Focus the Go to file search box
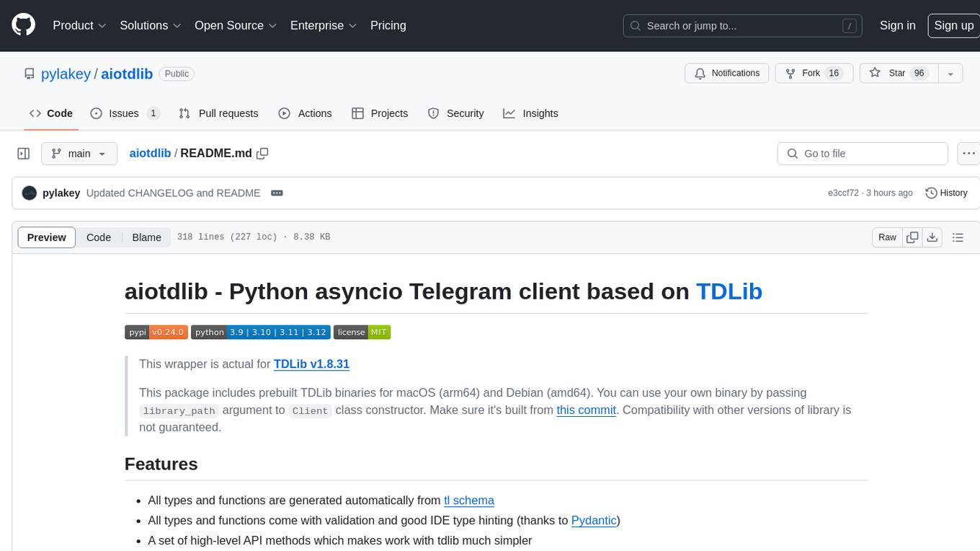The width and height of the screenshot is (980, 551). coord(863,154)
